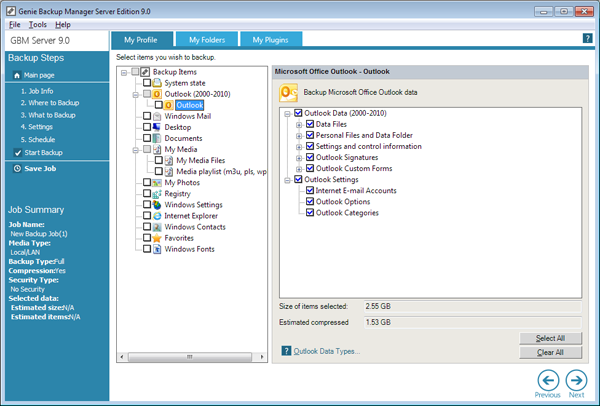600x406 pixels.
Task: Click the Clear All button
Action: pos(550,352)
